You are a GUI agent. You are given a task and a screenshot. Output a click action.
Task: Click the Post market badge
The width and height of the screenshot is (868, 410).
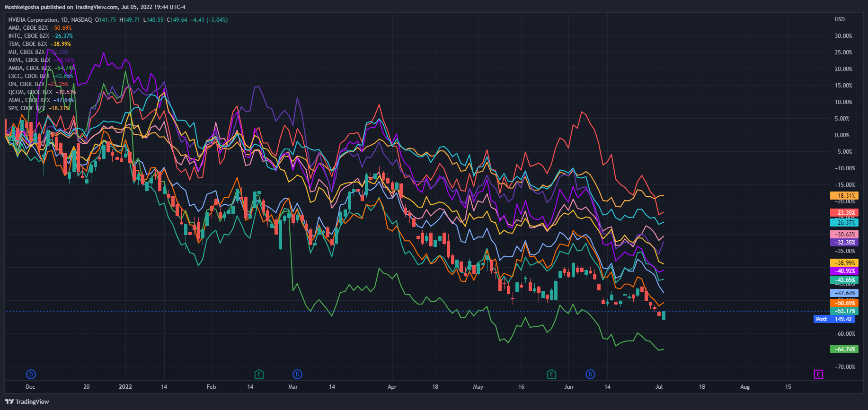coord(821,319)
